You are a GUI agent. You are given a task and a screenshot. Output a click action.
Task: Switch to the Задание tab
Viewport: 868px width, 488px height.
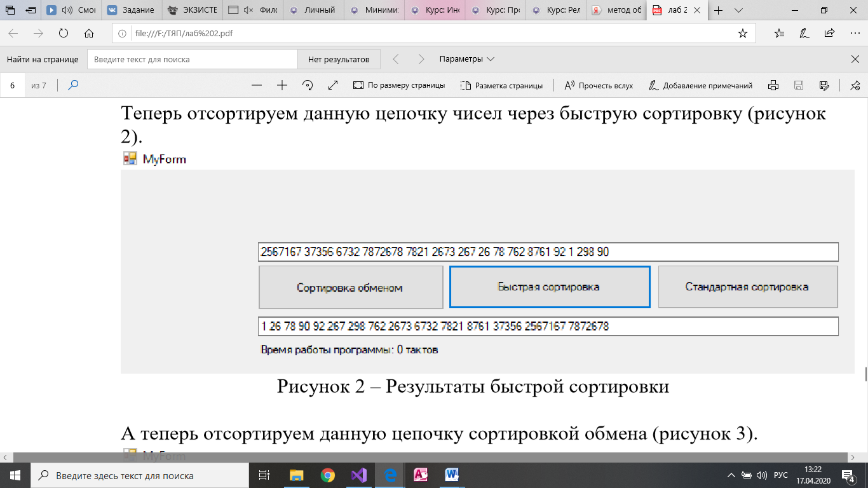pyautogui.click(x=132, y=11)
